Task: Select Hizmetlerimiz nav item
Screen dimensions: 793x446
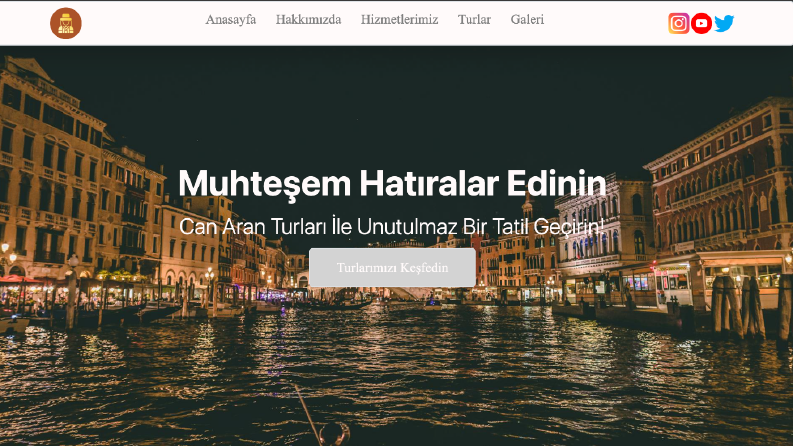Action: coord(400,20)
